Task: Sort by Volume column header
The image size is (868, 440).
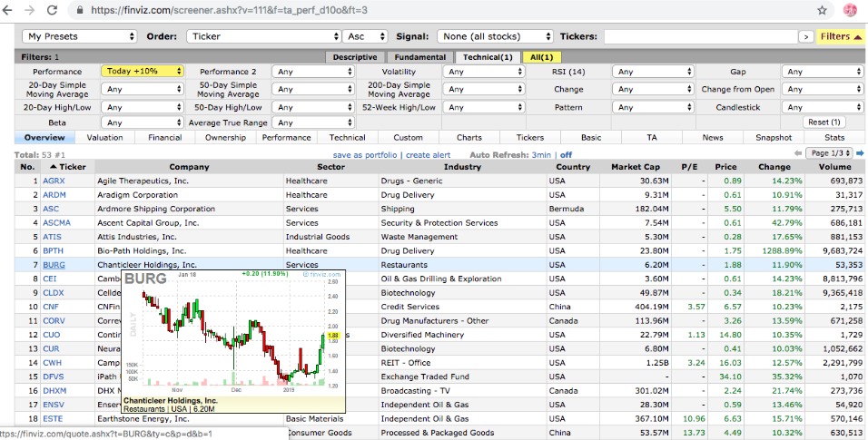Action: click(x=834, y=167)
